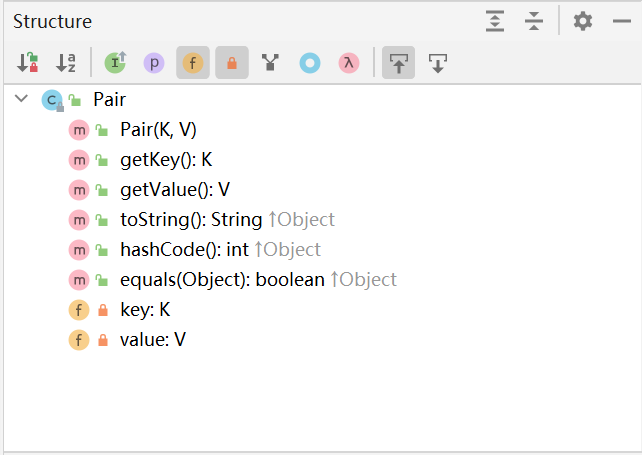642x455 pixels.
Task: Toggle Sort Alphabetically
Action: [x=66, y=63]
